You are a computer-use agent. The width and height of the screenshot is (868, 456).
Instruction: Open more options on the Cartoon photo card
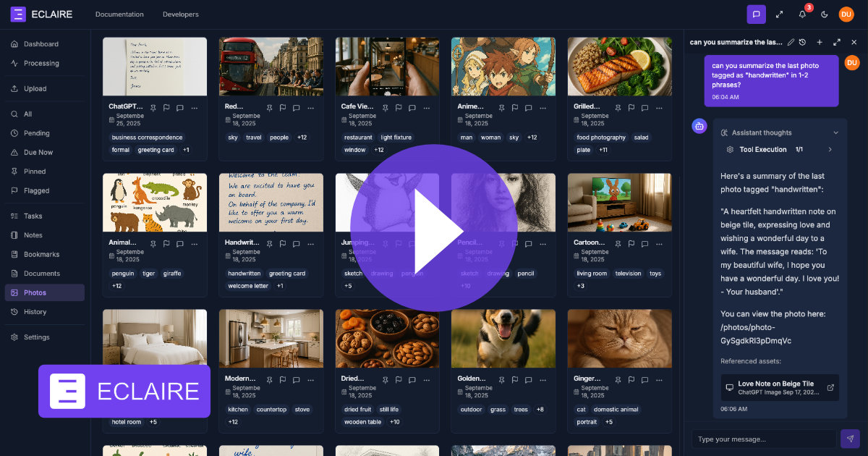tap(659, 244)
